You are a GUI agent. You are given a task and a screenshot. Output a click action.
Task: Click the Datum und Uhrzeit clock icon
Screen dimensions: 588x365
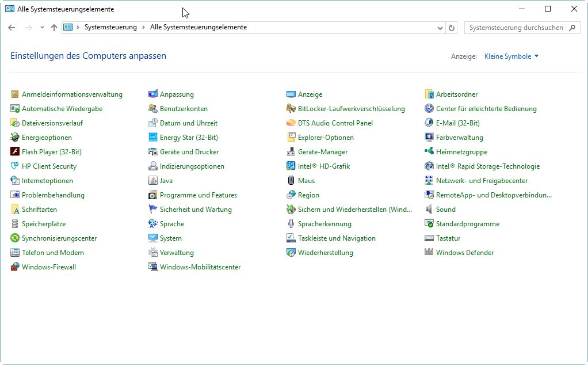(153, 123)
